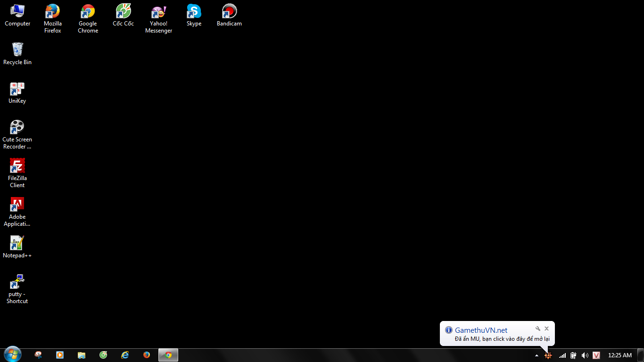Select the putty - Shortcut icon
The height and width of the screenshot is (362, 644).
[x=17, y=289]
